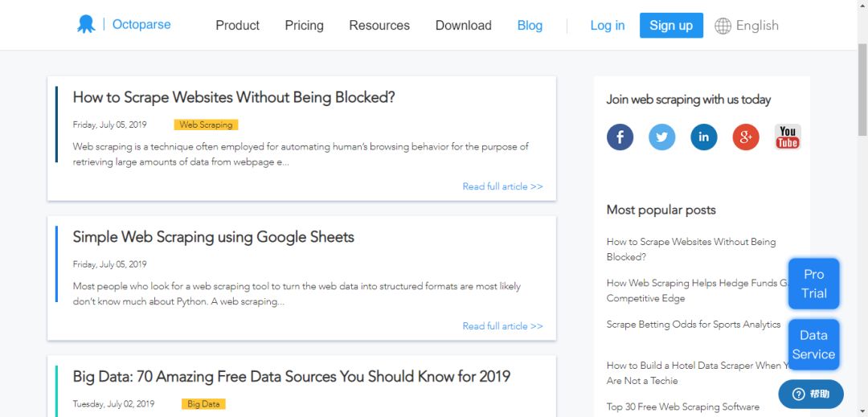This screenshot has height=417, width=868.
Task: Open the Facebook social icon
Action: (x=620, y=137)
